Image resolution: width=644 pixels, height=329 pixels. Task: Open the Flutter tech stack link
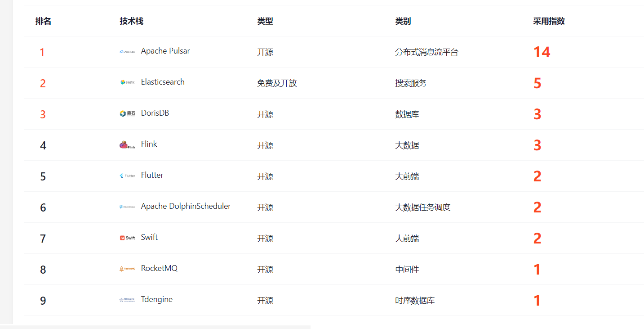pyautogui.click(x=152, y=175)
